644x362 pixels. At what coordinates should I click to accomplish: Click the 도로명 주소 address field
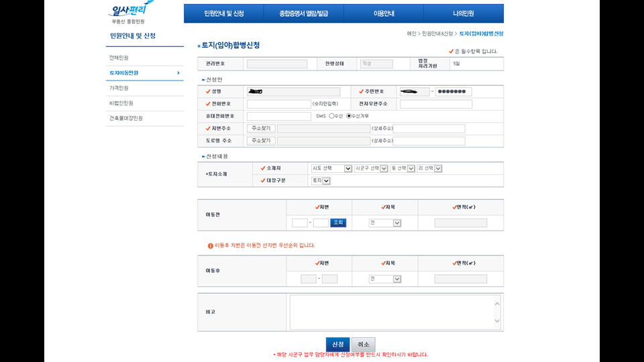[x=323, y=141]
